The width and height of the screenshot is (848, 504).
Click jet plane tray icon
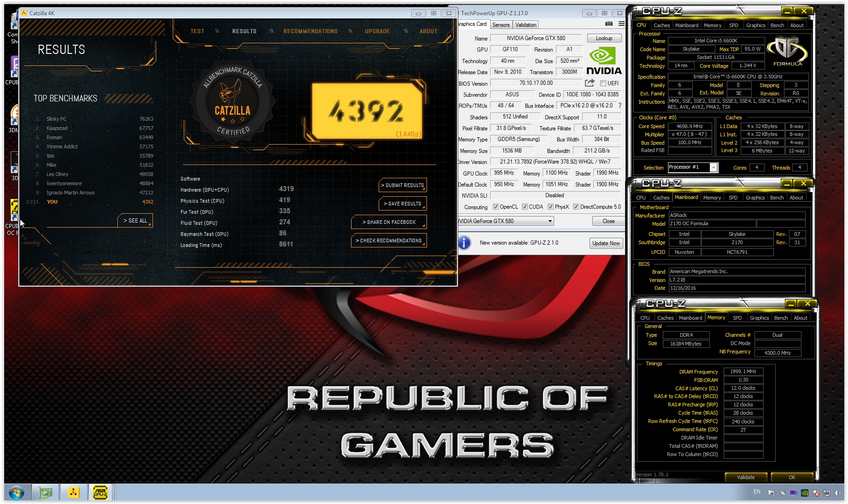click(x=782, y=492)
